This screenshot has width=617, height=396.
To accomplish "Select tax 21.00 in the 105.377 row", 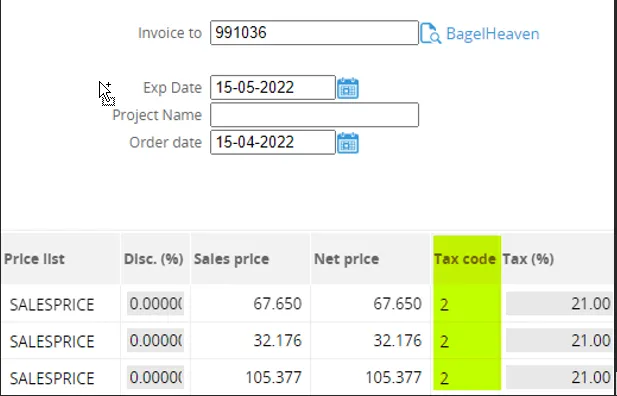I will click(559, 377).
